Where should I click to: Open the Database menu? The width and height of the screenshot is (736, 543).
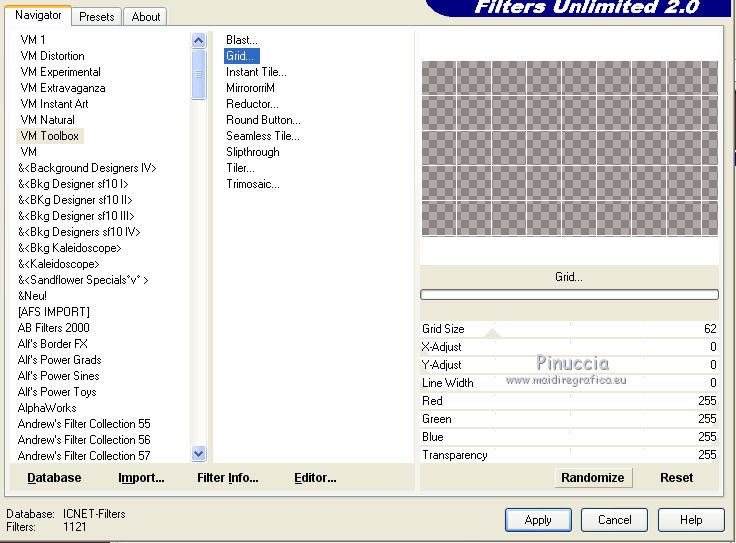click(54, 478)
